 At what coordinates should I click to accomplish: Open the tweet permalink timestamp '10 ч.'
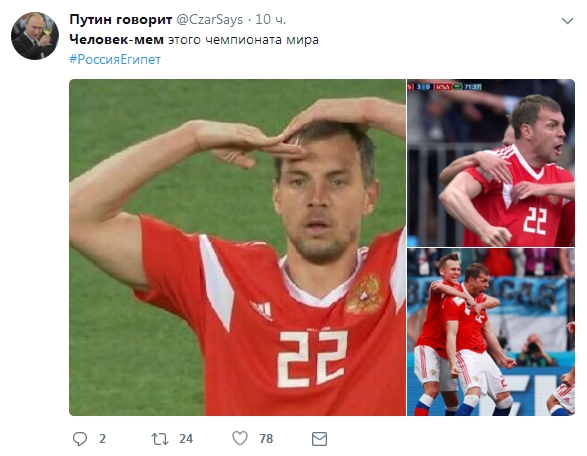[270, 19]
